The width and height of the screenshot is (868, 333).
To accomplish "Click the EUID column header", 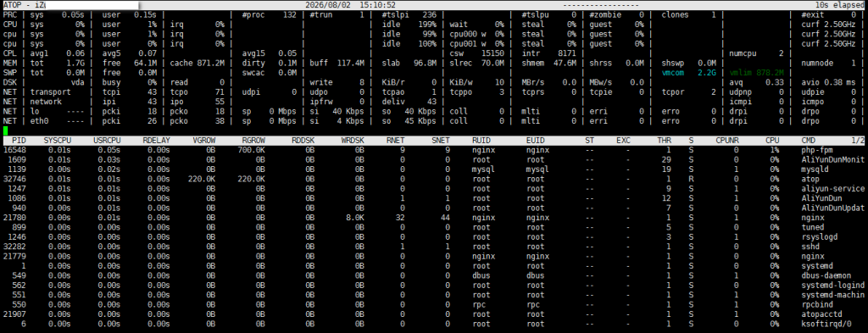I will click(536, 141).
